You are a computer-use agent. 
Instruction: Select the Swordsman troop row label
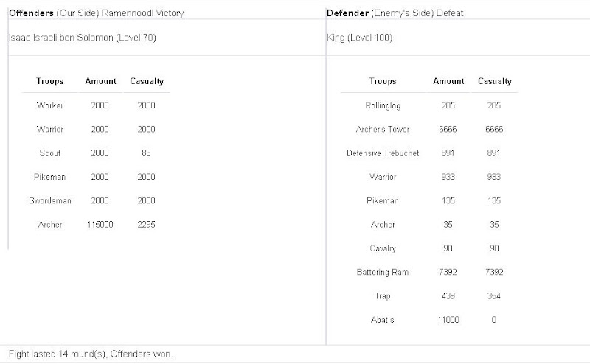pos(50,200)
